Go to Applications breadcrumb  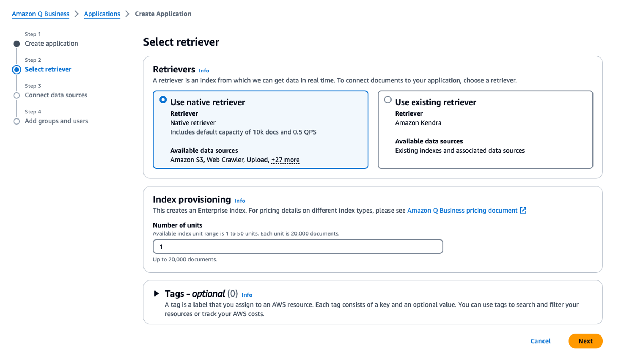click(102, 14)
